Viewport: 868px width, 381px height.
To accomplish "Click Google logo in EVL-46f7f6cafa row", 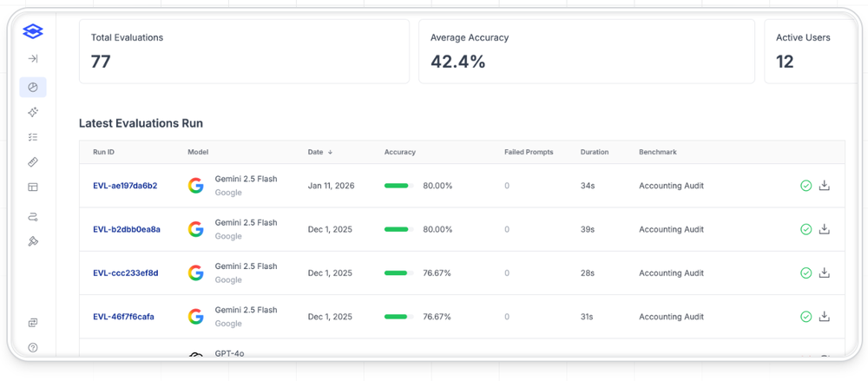I will click(196, 317).
